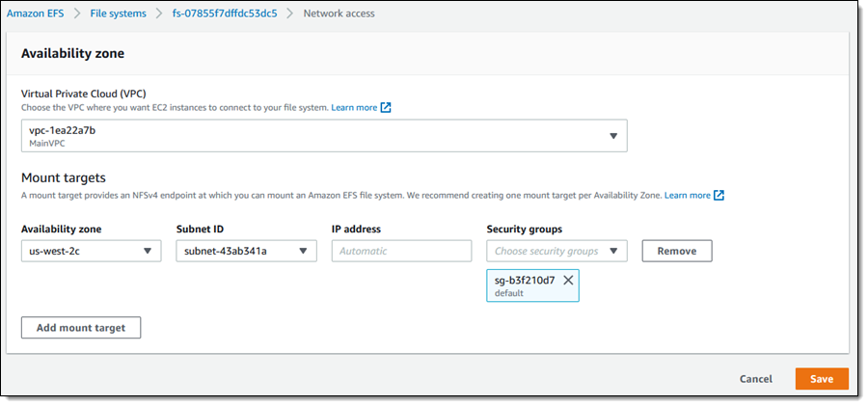Navigate to File systems breadcrumb
The width and height of the screenshot is (868, 406).
pos(120,14)
